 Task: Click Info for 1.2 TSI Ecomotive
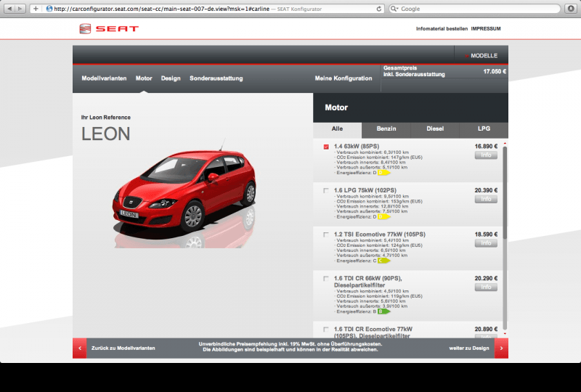coord(486,243)
